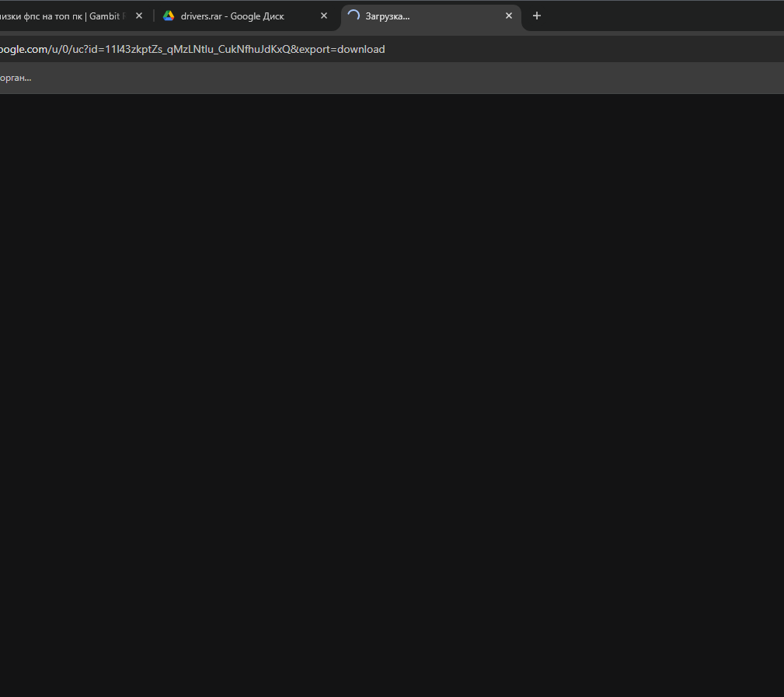
Task: Close the drivers.rar - Google Диск tab
Action: point(324,16)
